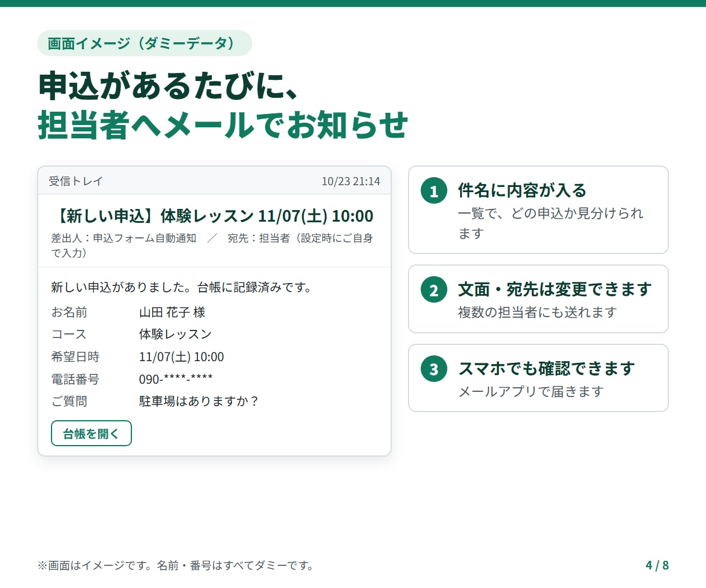Screen dimensions: 706x588
Task: Click the course value 体験レッスン in the table
Action: point(175,335)
